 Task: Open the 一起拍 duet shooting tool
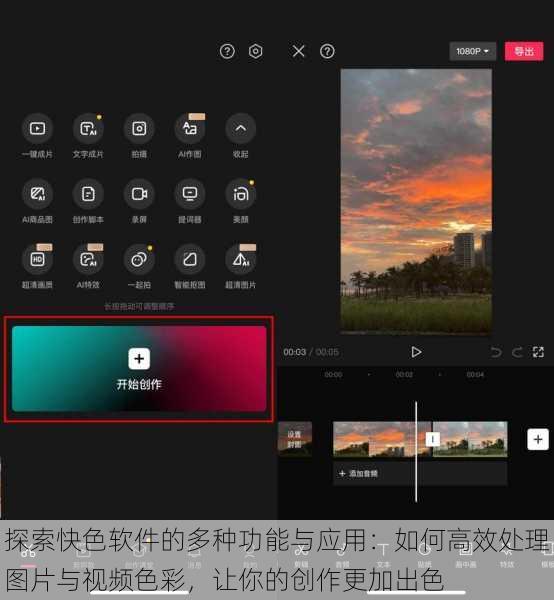click(x=139, y=259)
